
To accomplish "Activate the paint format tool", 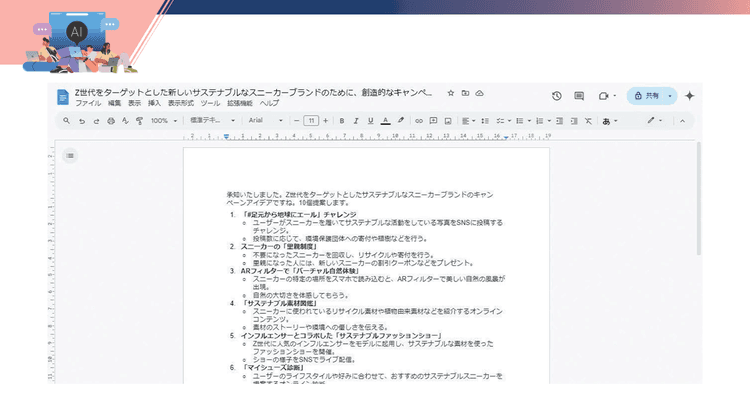I will [140, 121].
